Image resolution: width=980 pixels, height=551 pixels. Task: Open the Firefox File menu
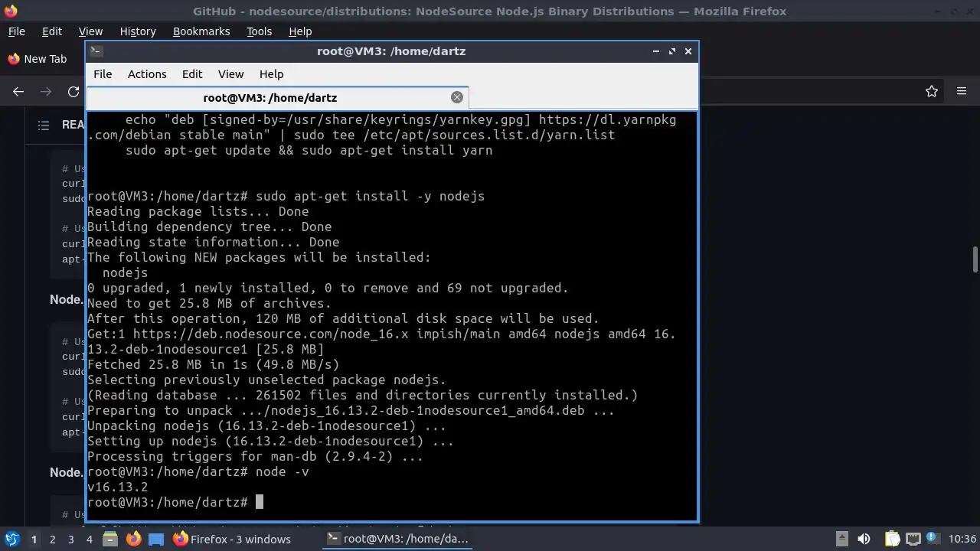[x=16, y=31]
